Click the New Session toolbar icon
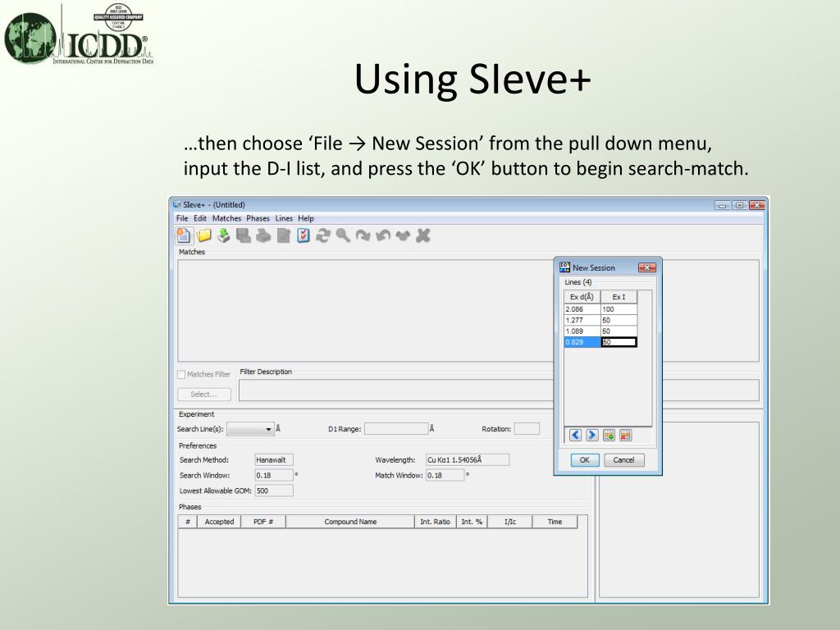This screenshot has height=630, width=840. [x=184, y=235]
